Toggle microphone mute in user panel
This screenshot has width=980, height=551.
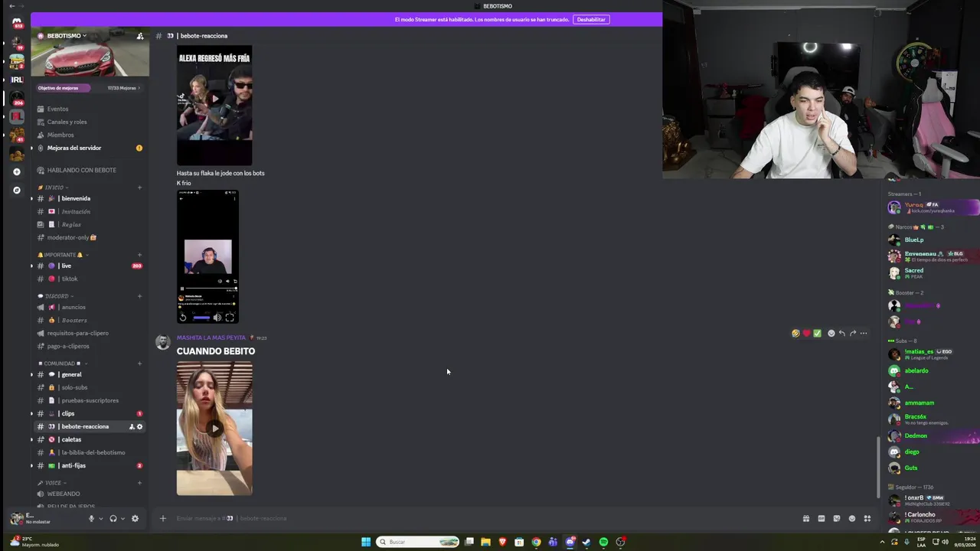tap(91, 518)
